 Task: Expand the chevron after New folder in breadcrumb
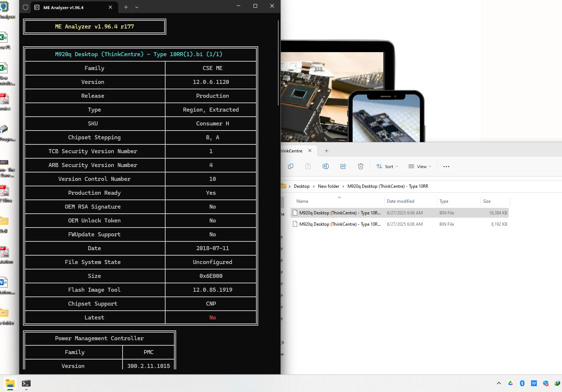pos(343,186)
